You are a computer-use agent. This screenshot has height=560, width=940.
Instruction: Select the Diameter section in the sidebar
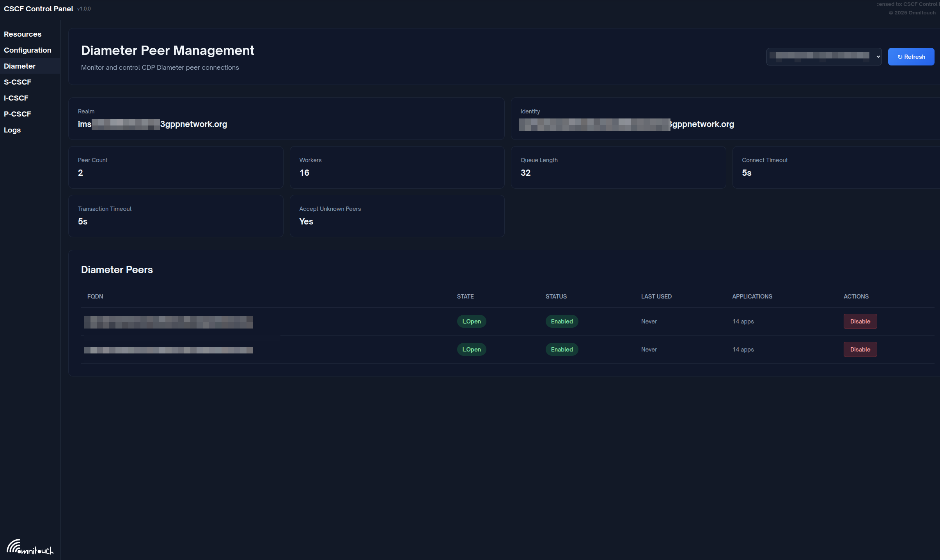(x=19, y=66)
